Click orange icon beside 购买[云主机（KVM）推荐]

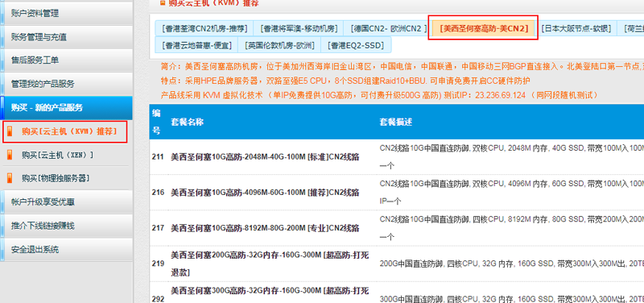10,131
